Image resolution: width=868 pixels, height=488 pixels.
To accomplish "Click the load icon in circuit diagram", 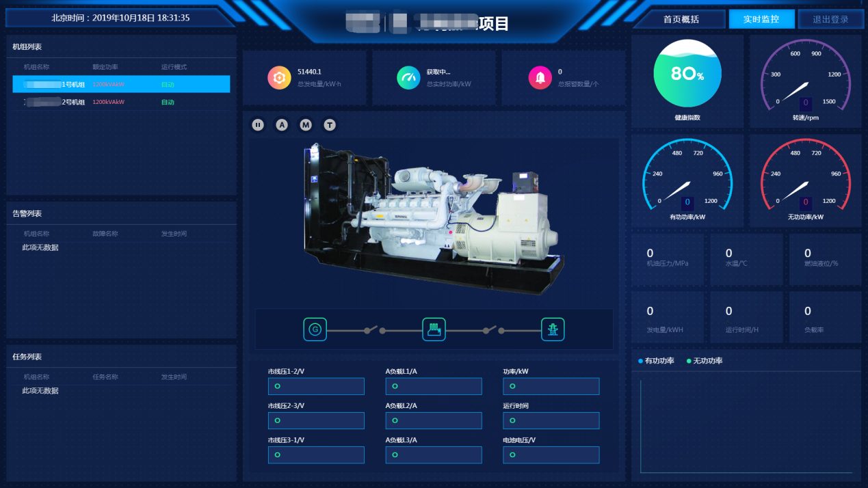I will [434, 329].
